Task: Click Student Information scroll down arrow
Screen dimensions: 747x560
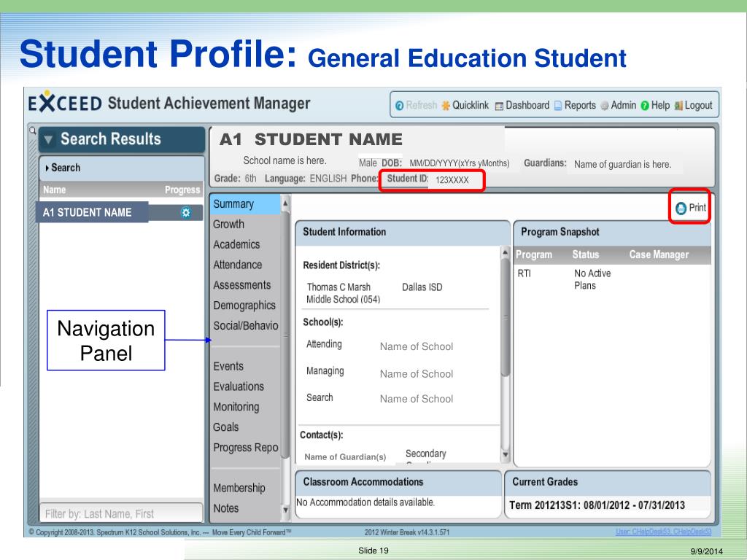Action: click(505, 455)
